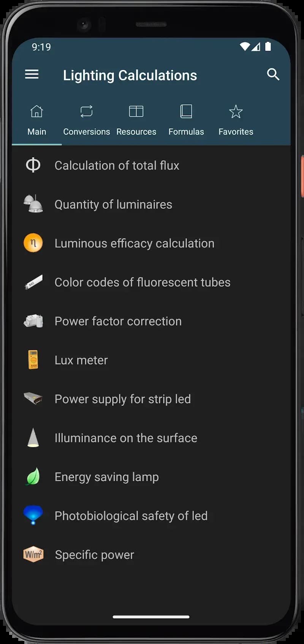Click the blue LED safety icon
Screen dimensions: 304x644
pos(33,515)
